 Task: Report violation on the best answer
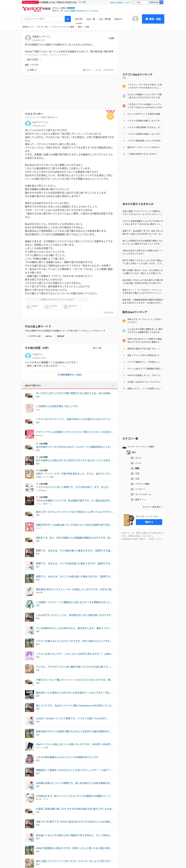click(x=108, y=312)
